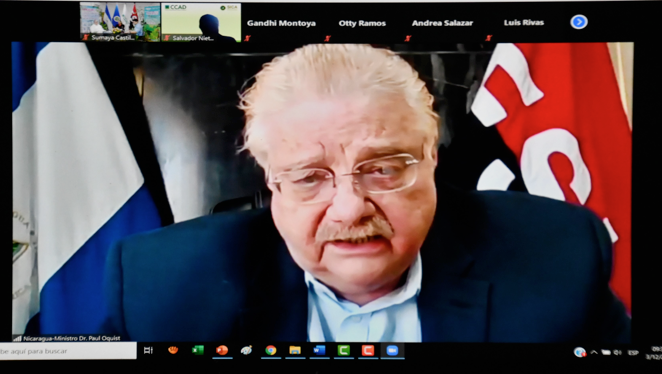Open the ESP input language selector
The image size is (662, 374).
pyautogui.click(x=633, y=352)
